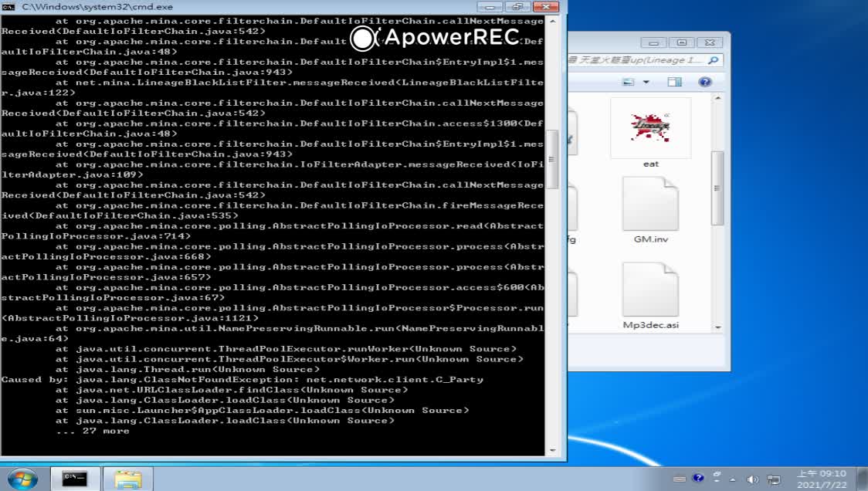Click cmd window scrollbar down arrow

click(552, 451)
